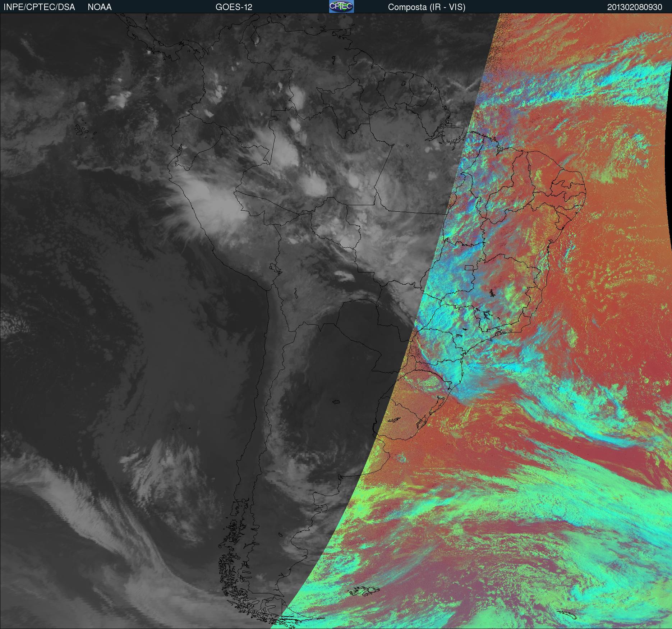
Task: Click the Composta (IR - VIS) title
Action: (427, 7)
